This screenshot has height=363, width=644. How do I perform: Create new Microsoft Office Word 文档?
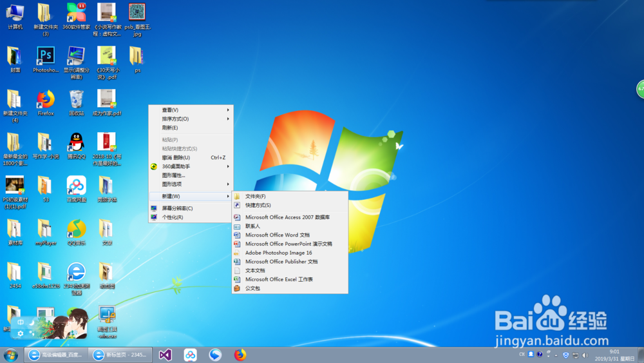pos(290,235)
